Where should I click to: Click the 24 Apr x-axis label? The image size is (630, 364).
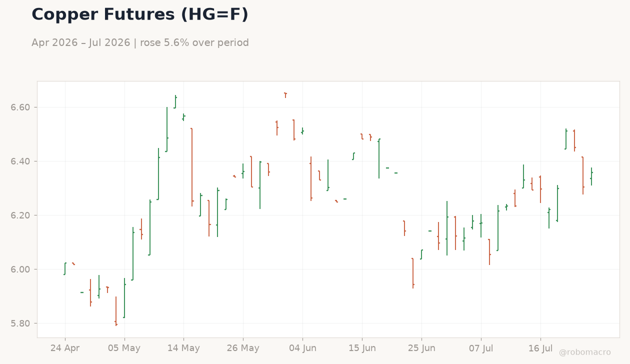(65, 348)
